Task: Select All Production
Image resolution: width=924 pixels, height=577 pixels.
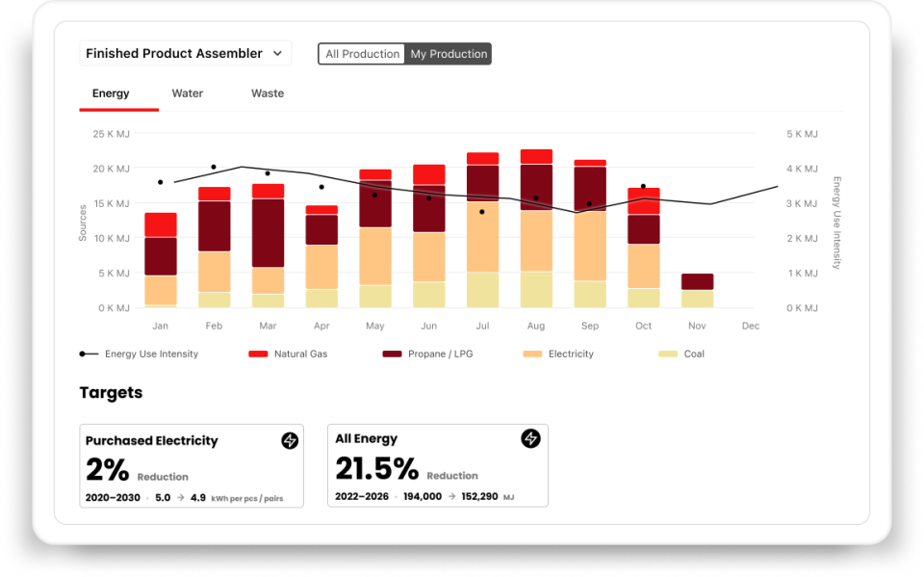Action: point(364,54)
